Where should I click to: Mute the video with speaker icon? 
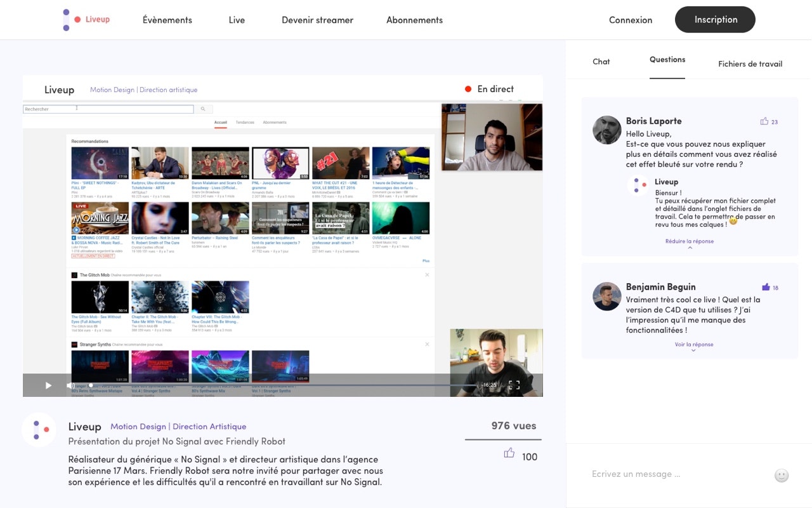tap(70, 385)
